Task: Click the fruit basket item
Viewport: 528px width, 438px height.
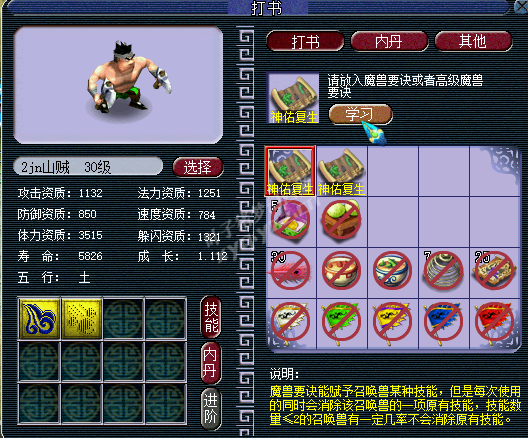Action: [341, 220]
